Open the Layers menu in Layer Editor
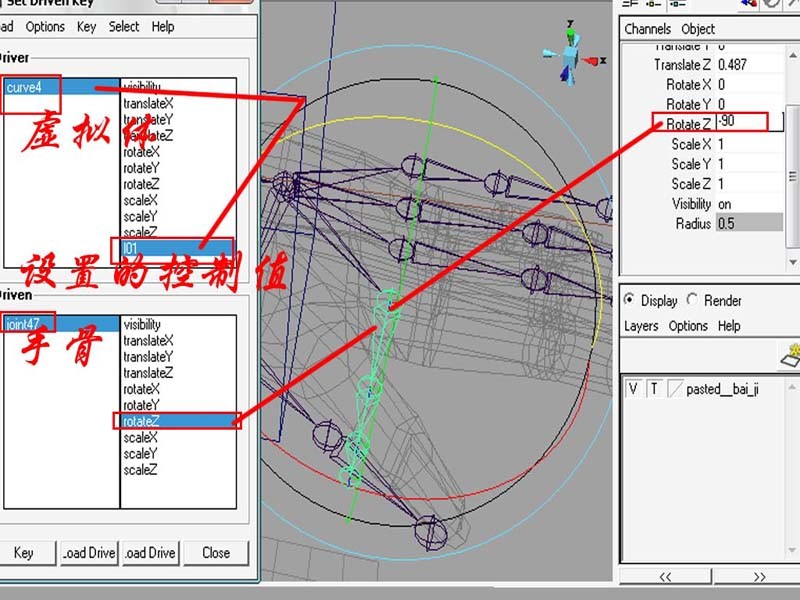The height and width of the screenshot is (600, 800). 641,326
